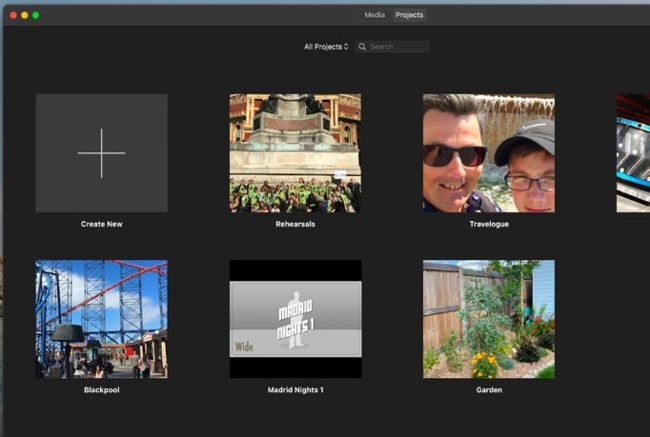The width and height of the screenshot is (650, 437).
Task: Click the Travelogue project name
Action: (488, 224)
